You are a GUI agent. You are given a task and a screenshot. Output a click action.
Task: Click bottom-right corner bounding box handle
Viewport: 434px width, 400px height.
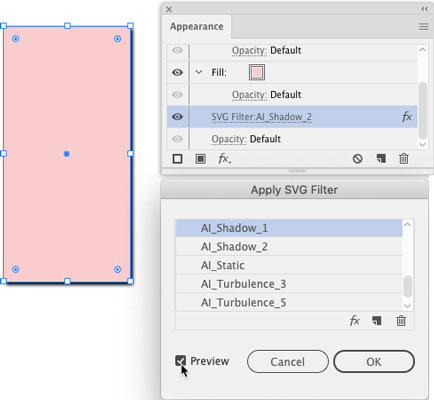point(130,281)
